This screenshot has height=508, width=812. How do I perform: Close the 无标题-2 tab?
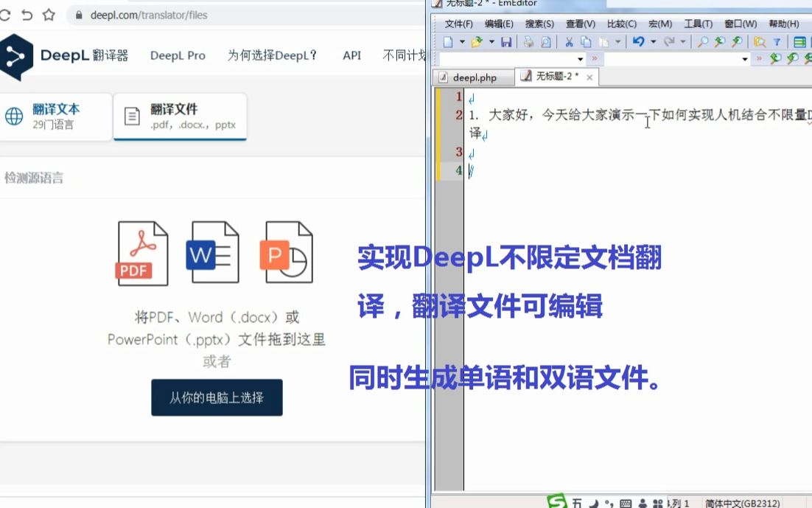point(589,77)
